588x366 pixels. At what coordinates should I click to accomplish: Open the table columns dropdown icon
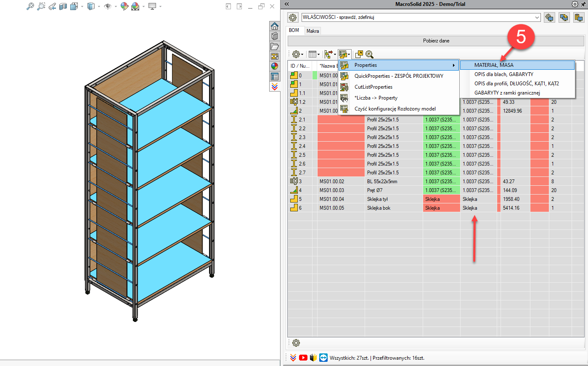[x=314, y=54]
